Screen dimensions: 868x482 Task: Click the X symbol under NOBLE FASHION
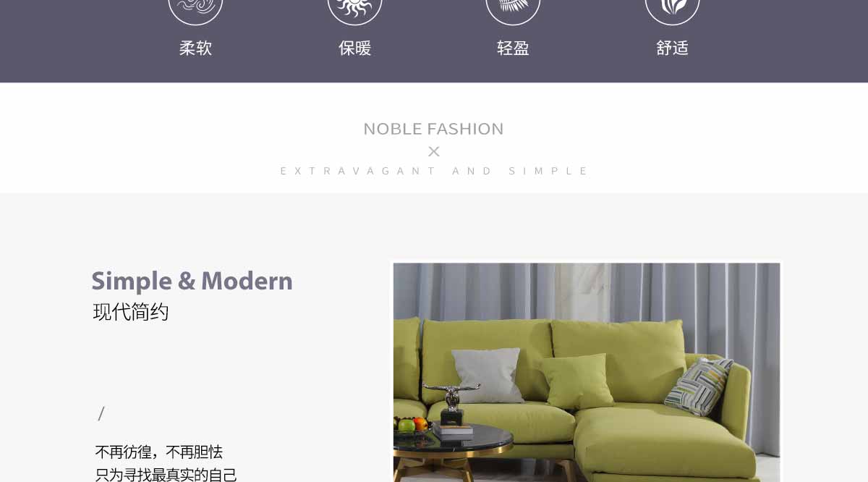[434, 151]
